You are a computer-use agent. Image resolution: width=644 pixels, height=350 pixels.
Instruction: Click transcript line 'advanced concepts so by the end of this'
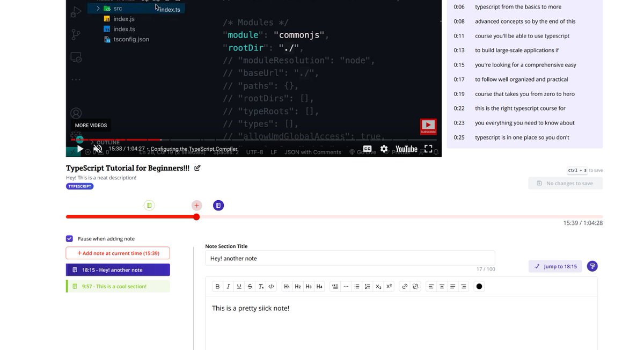click(525, 21)
